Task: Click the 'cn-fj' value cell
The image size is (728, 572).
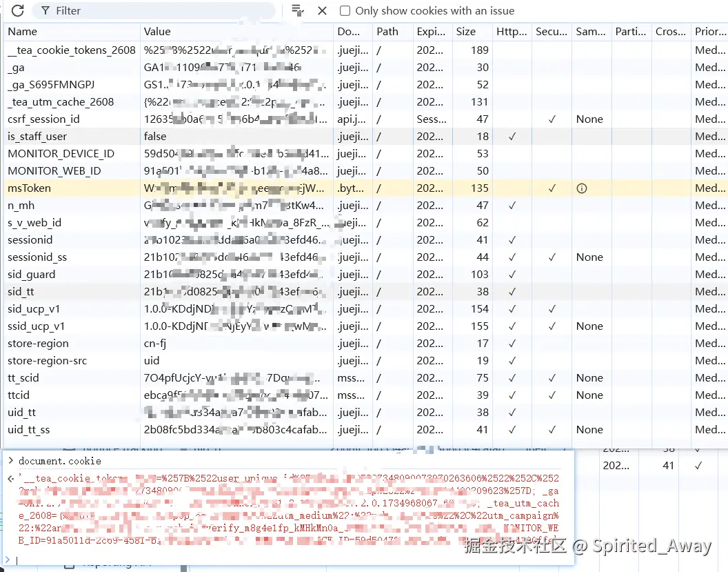Action: coord(155,344)
